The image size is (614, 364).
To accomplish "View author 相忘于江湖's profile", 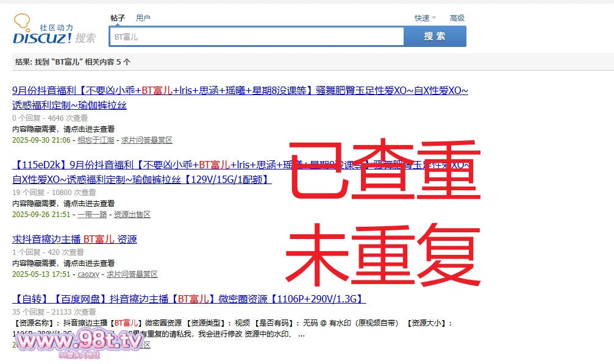I will click(96, 140).
